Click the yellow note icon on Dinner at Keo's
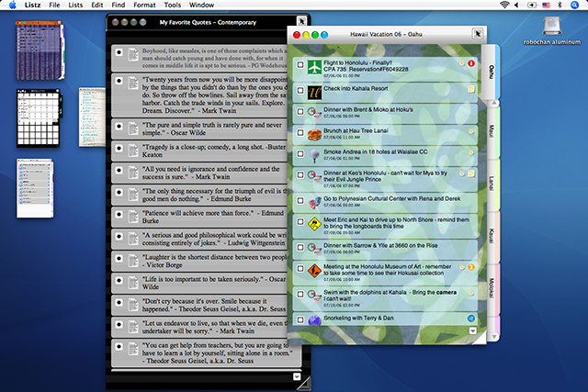588x392 pixels. point(471,174)
